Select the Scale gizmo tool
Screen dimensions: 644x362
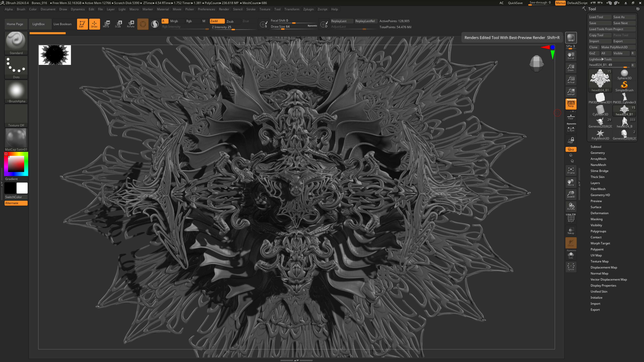(x=118, y=24)
